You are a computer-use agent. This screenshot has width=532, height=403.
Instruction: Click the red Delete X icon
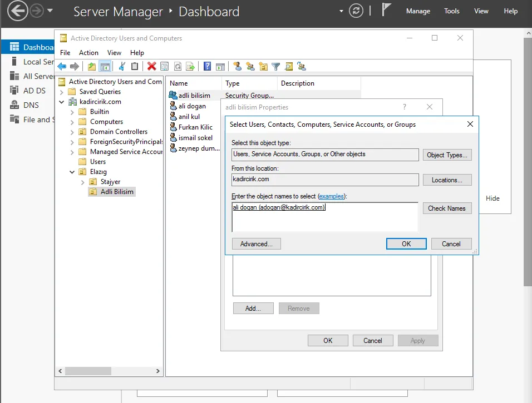(152, 67)
